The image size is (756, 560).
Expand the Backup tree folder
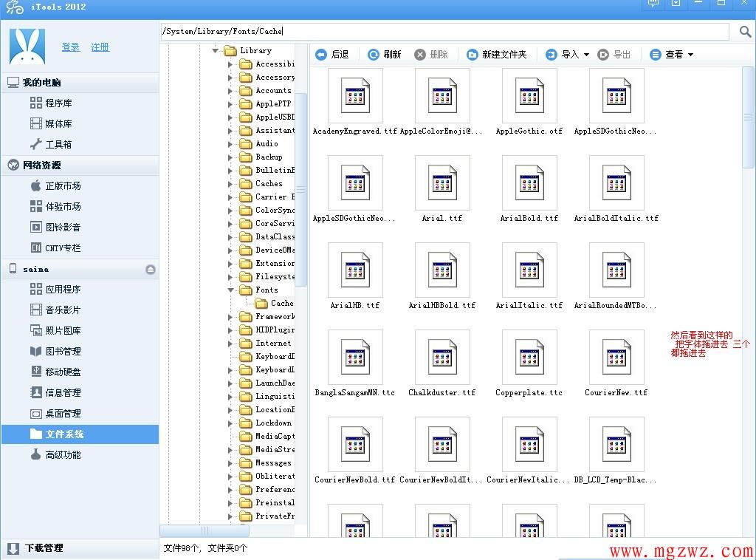pos(230,157)
